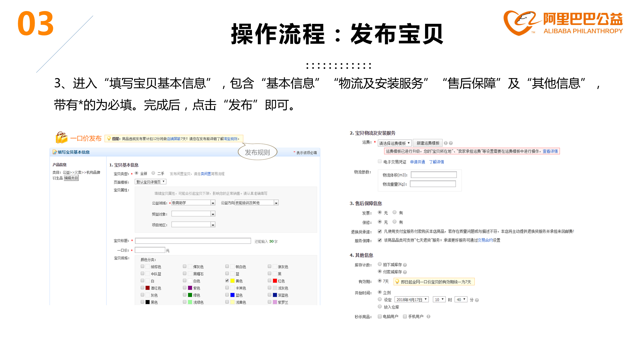Image resolution: width=644 pixels, height=362 pixels.
Task: Click the green 绿色 color swatch
Action: (190, 295)
